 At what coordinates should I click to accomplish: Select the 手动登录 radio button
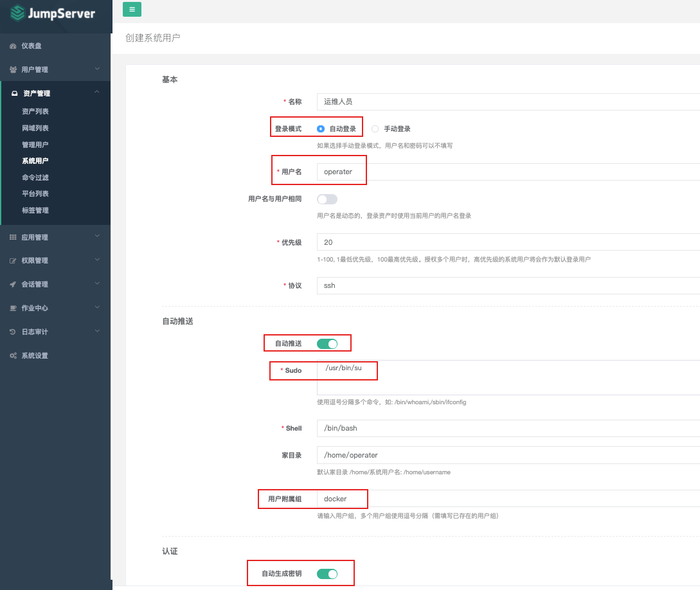(375, 129)
